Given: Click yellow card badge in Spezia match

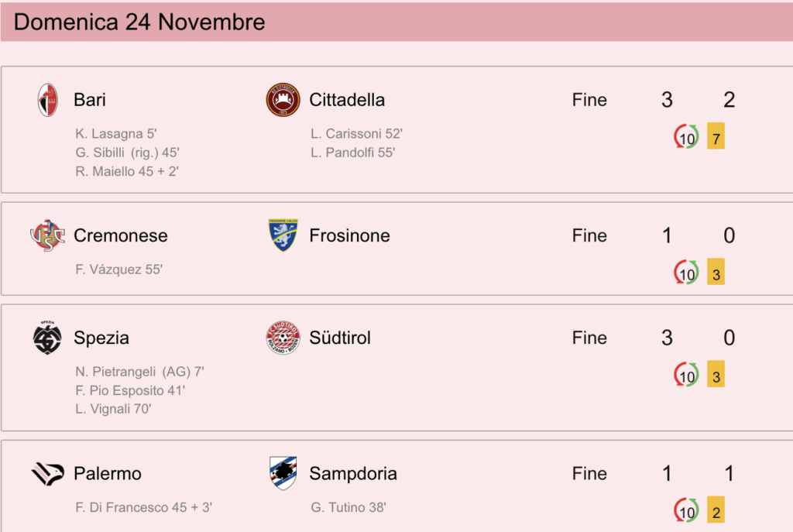Looking at the screenshot, I should (716, 374).
